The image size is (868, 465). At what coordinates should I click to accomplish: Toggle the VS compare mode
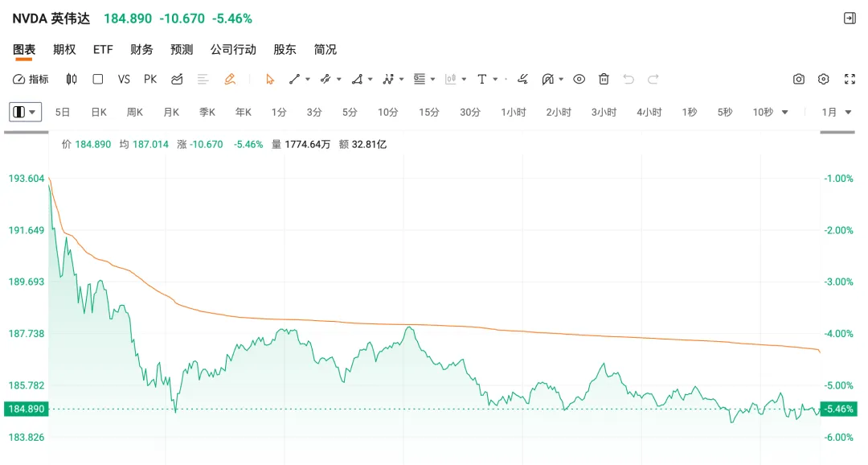coord(124,79)
